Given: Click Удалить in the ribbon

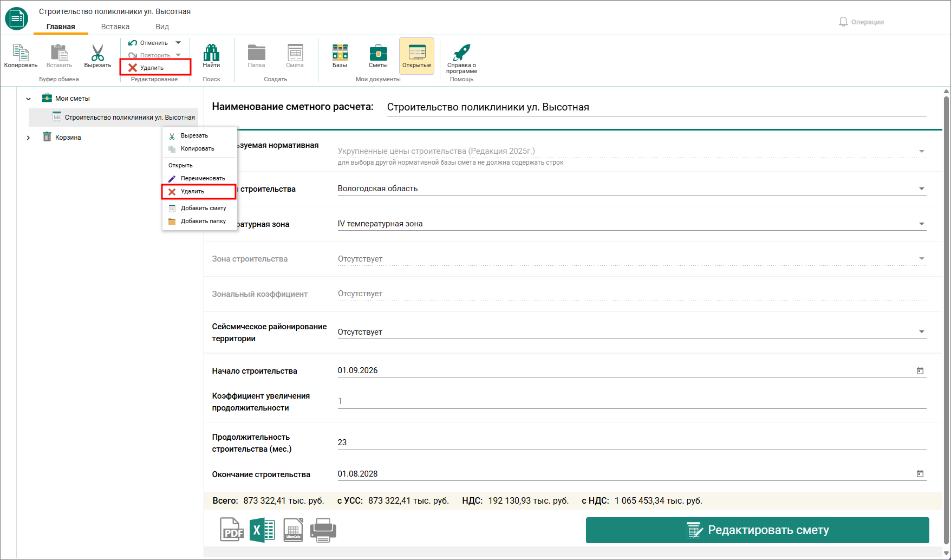Looking at the screenshot, I should (155, 68).
